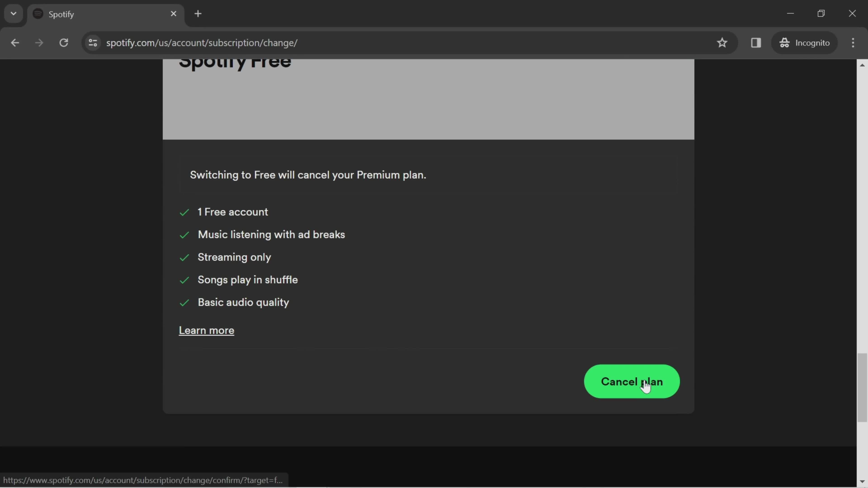This screenshot has width=868, height=488.
Task: Click the browser extensions icon
Action: pos(756,42)
